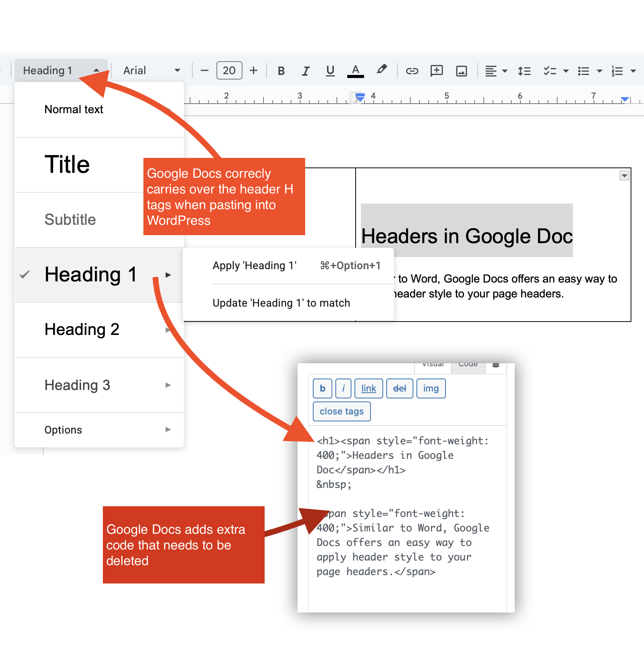
Task: Select Subtitle style from the menu
Action: (x=99, y=220)
